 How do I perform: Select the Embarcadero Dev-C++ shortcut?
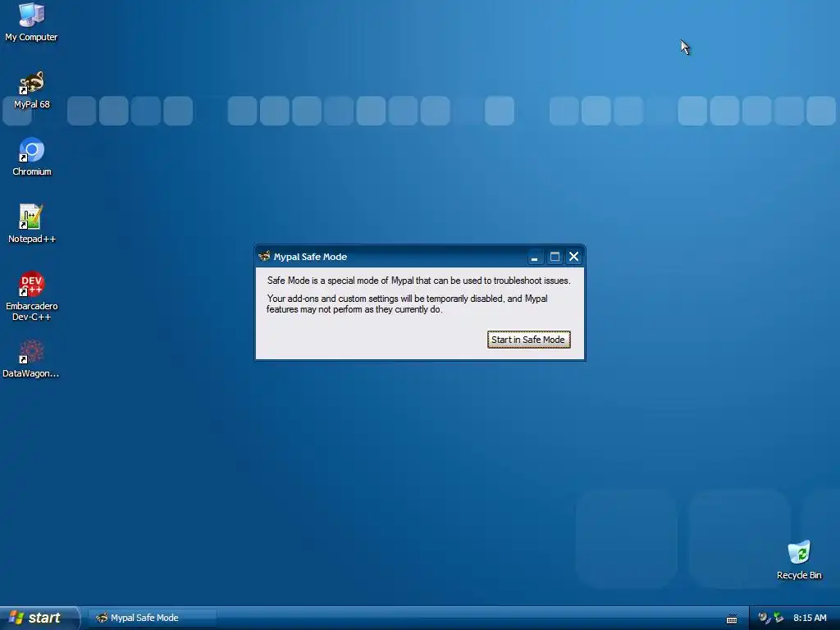[x=32, y=296]
